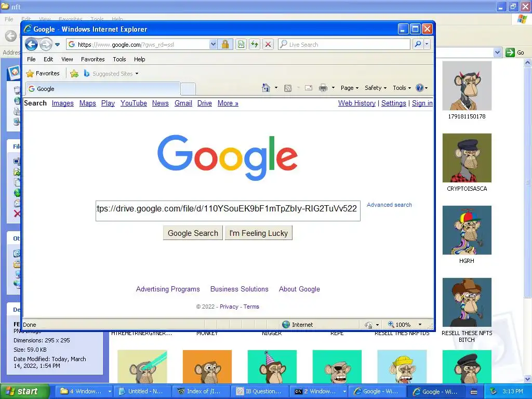Expand the address bar URL history dropdown
The image size is (532, 399).
[x=213, y=45]
